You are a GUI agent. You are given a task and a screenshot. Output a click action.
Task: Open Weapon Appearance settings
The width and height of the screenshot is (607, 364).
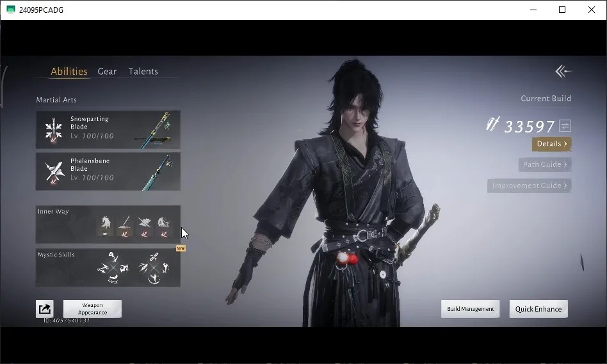pyautogui.click(x=92, y=309)
